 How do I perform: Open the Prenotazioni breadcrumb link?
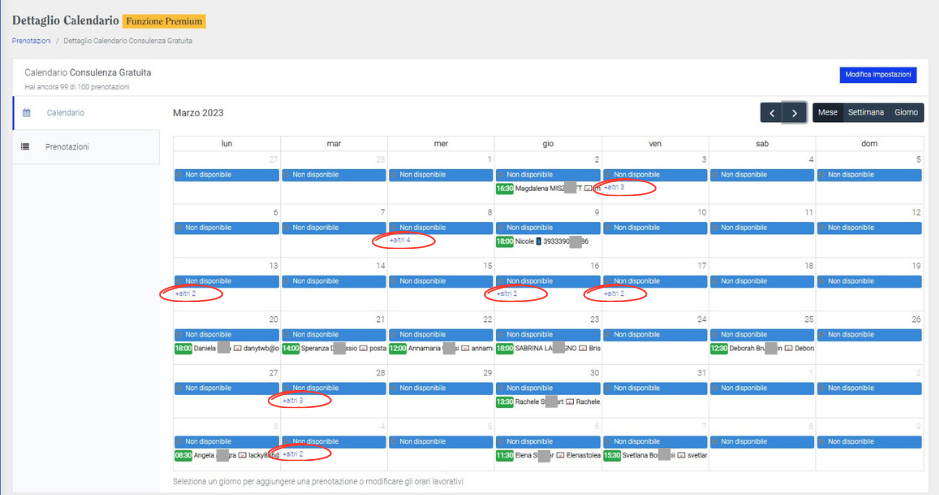31,41
